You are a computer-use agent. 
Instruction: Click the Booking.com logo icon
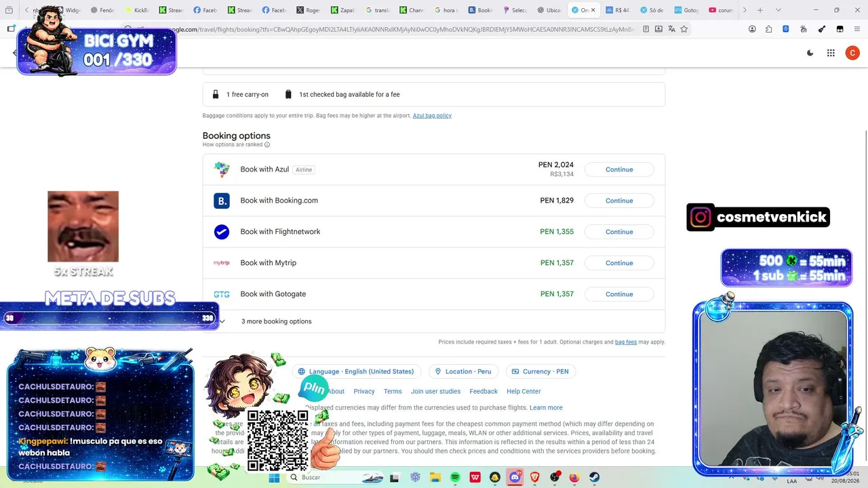click(222, 201)
